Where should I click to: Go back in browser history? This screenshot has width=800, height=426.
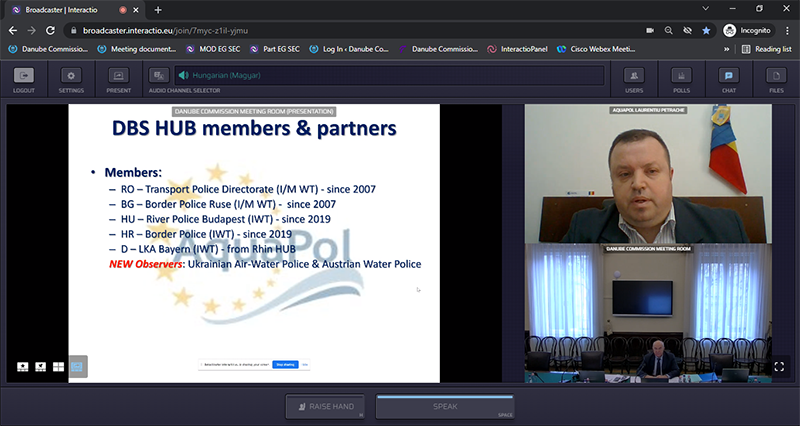point(13,31)
